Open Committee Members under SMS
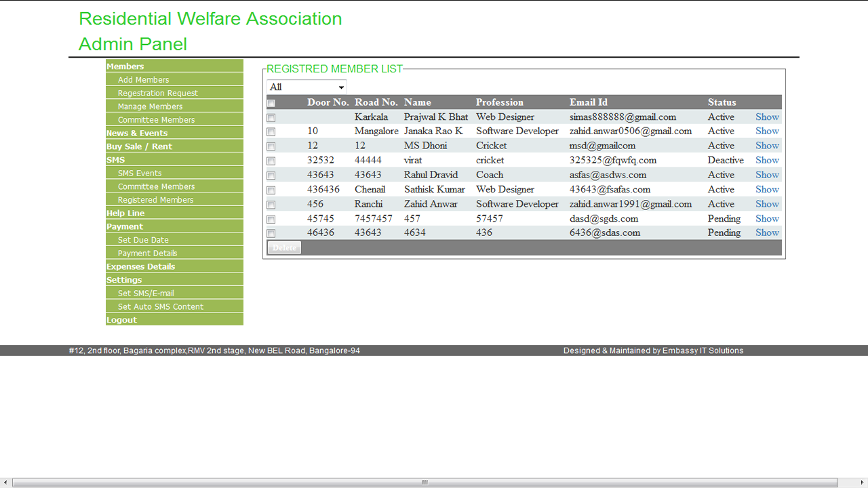The image size is (868, 488). pos(174,186)
